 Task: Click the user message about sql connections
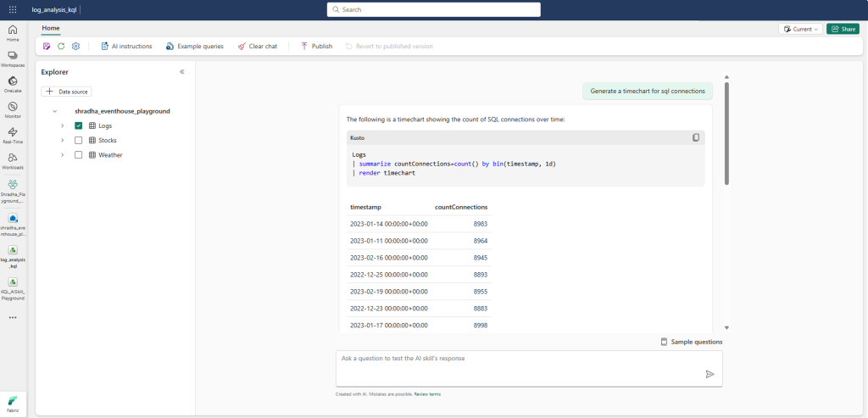click(x=647, y=92)
